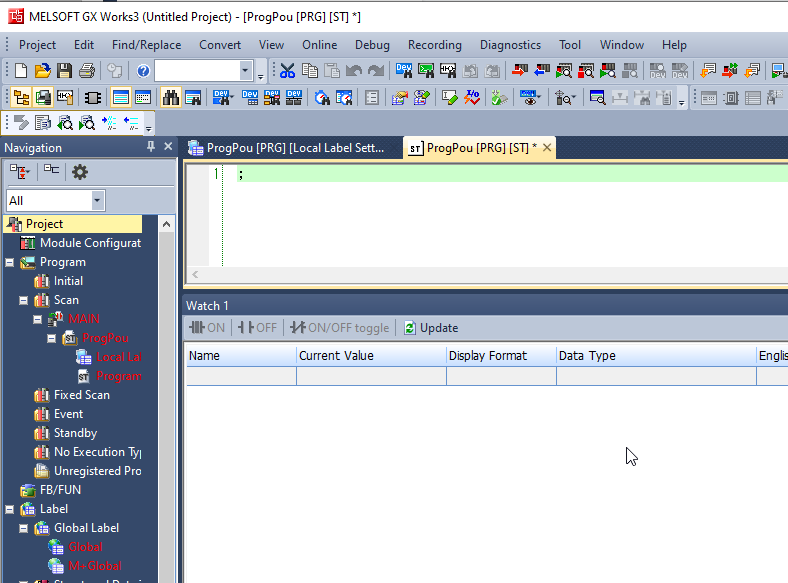The height and width of the screenshot is (583, 788).
Task: Open the Project menu
Action: [37, 45]
